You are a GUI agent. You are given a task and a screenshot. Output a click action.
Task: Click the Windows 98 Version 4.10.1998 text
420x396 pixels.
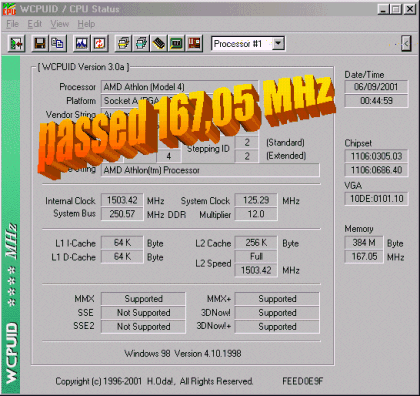pos(183,353)
